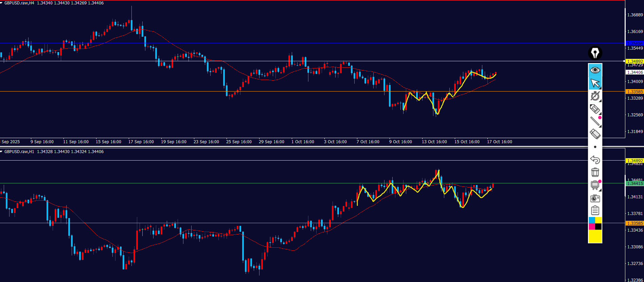Click green 1.34415 price label on H1 chart
Viewport: 644px width, 282px height.
click(634, 184)
